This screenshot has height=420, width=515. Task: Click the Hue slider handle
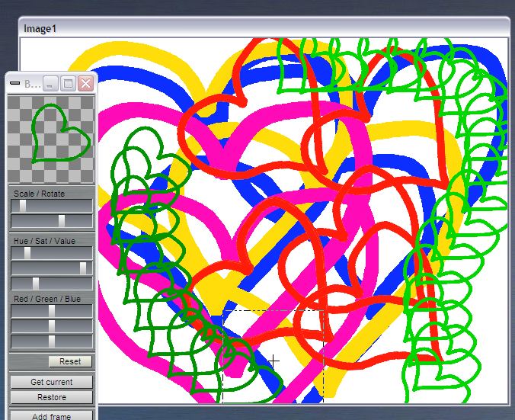[x=27, y=253]
